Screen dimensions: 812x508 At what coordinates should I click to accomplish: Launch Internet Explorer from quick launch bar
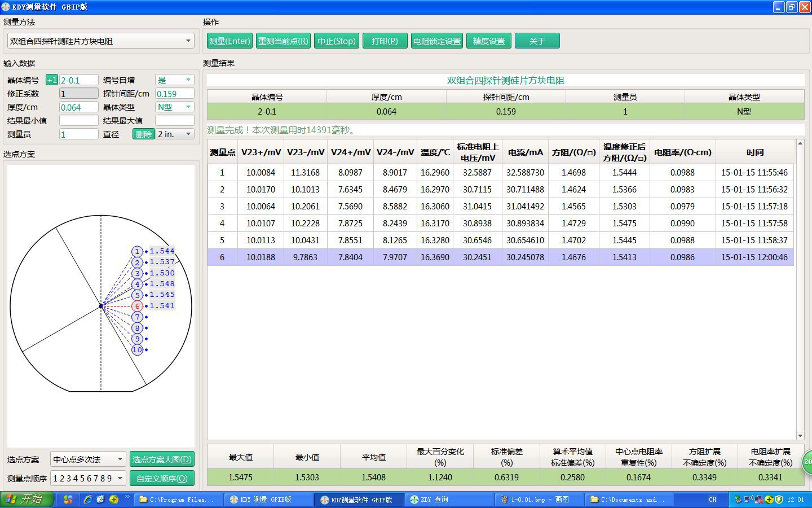(88, 500)
